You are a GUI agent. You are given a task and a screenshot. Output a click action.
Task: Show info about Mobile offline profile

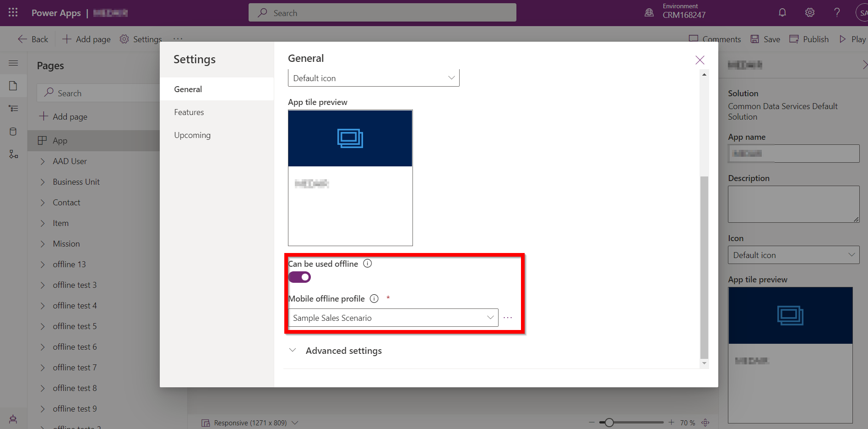[x=374, y=299]
